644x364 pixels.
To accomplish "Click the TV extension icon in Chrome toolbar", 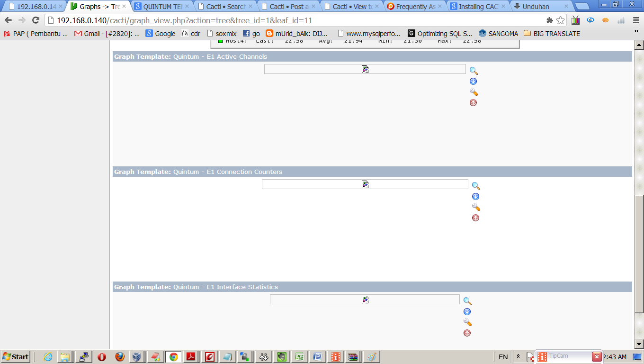I will 575,20.
